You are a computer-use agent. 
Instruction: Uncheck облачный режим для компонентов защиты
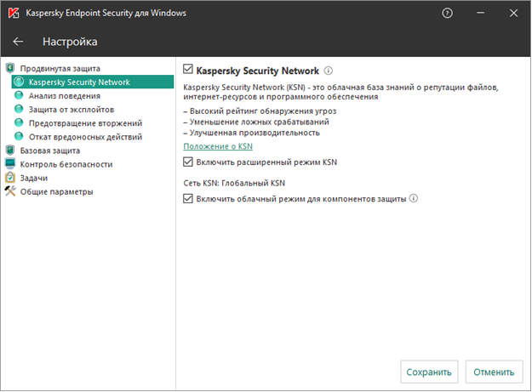click(189, 199)
